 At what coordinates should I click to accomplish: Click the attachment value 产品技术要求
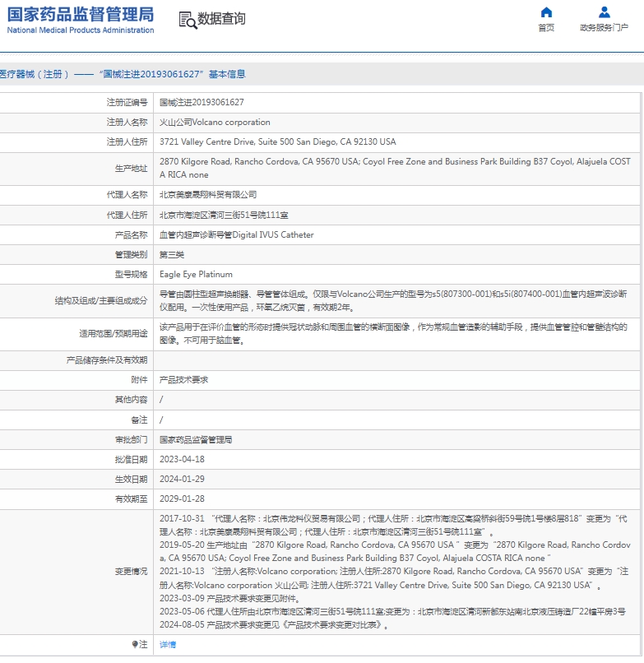[x=183, y=380]
